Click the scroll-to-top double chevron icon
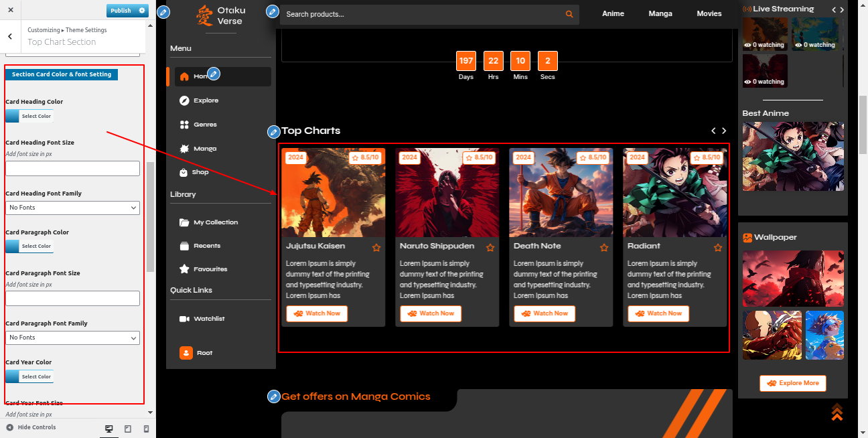Viewport: 868px width, 438px height. click(x=837, y=413)
